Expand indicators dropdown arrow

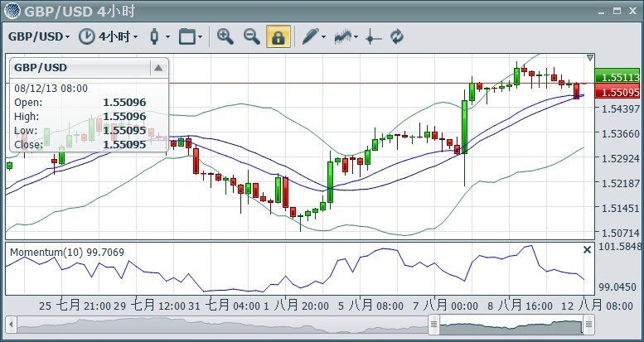click(x=356, y=37)
